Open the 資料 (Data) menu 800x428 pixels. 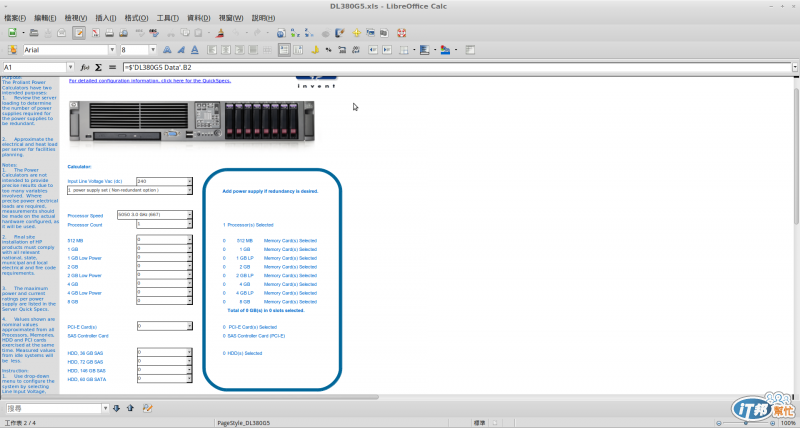[x=198, y=18]
